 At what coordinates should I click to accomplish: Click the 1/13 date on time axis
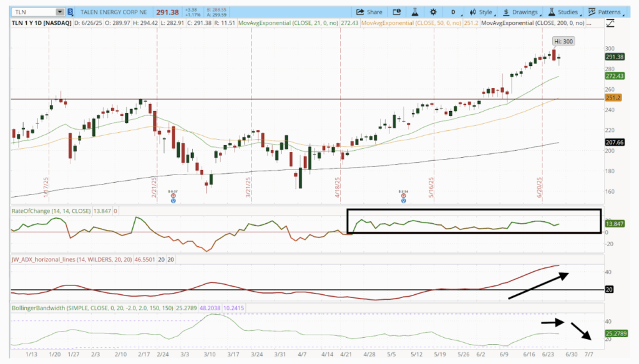click(31, 354)
